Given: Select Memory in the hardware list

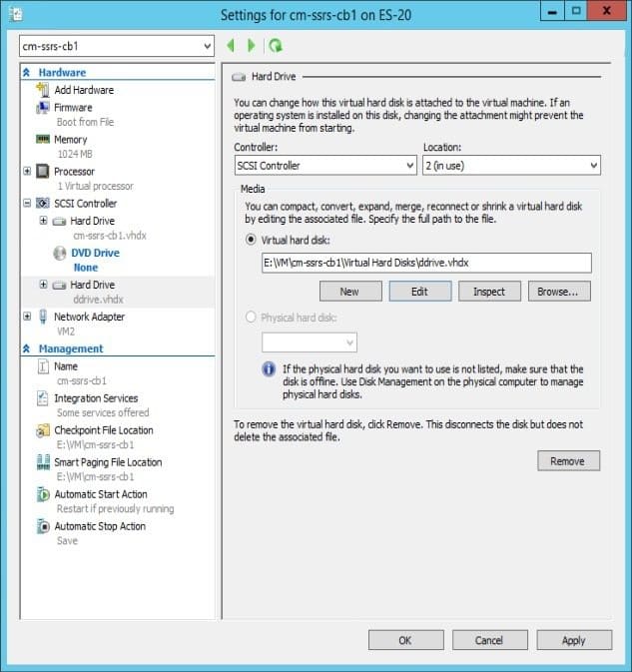Looking at the screenshot, I should click(x=71, y=139).
